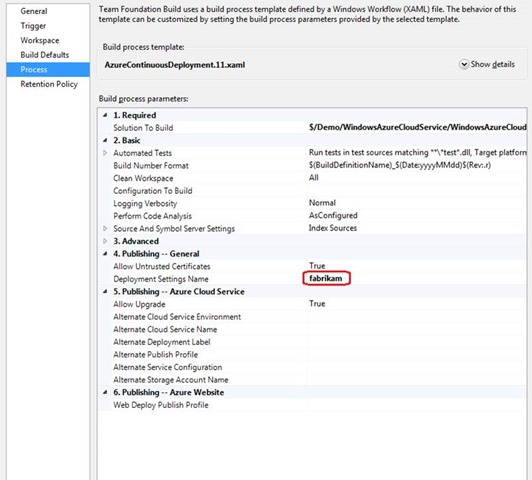
Task: Click Clean Workspace value All
Action: (314, 178)
